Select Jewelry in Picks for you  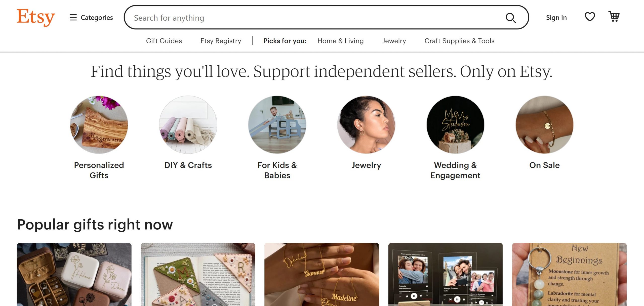click(394, 41)
